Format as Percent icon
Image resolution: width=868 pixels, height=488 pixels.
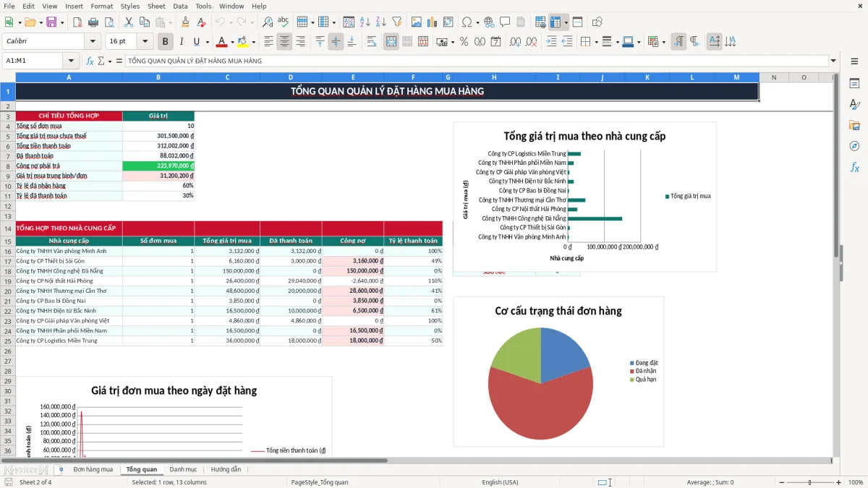[x=464, y=41]
